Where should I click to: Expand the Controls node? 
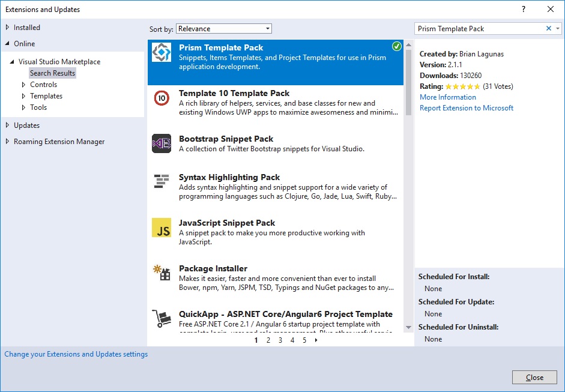pyautogui.click(x=23, y=85)
